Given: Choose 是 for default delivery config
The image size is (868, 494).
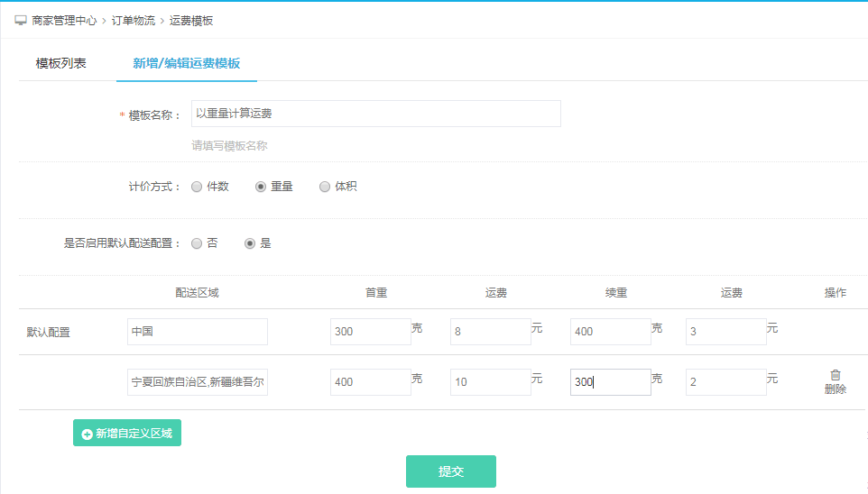Looking at the screenshot, I should click(250, 243).
